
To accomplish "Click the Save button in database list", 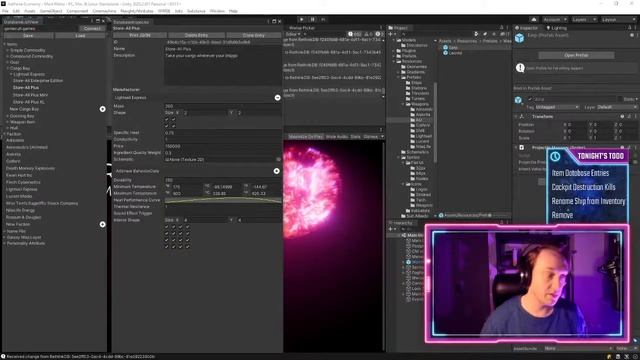I will click(x=28, y=36).
